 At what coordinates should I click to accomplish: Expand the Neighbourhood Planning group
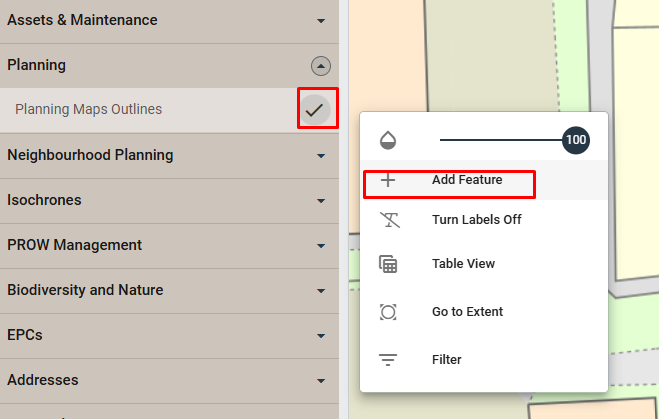320,156
